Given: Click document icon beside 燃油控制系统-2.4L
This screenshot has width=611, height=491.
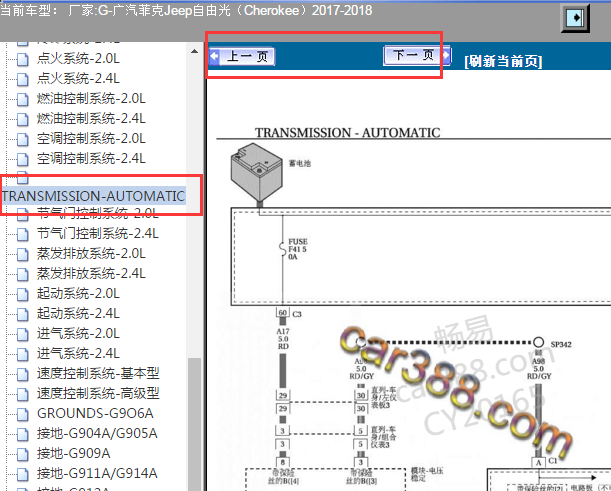Looking at the screenshot, I should click(23, 119).
